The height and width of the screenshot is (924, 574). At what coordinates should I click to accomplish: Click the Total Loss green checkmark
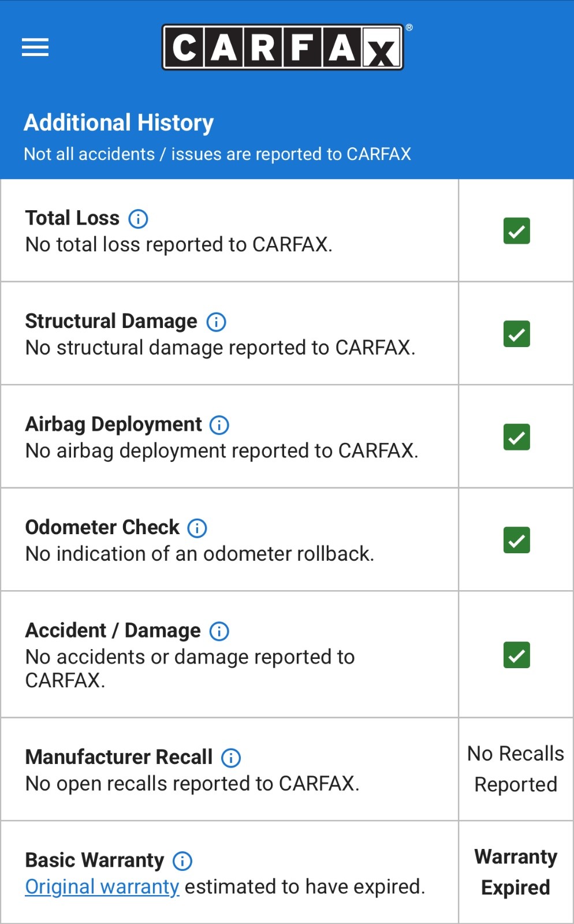click(x=516, y=231)
